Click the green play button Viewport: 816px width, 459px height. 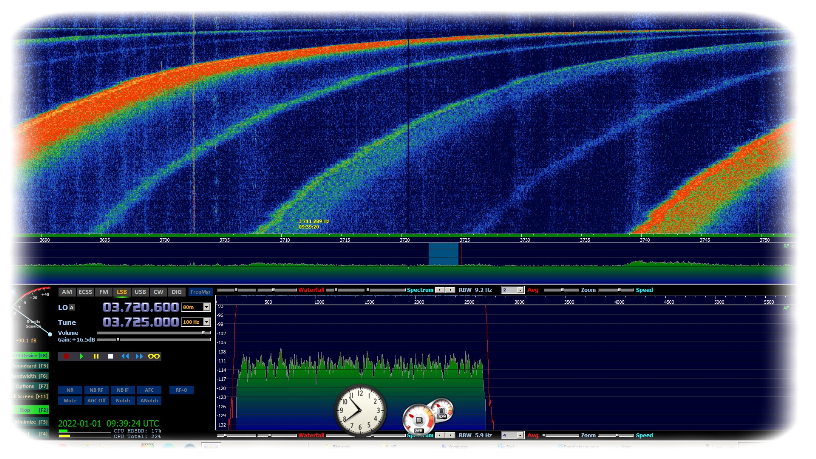click(x=81, y=356)
